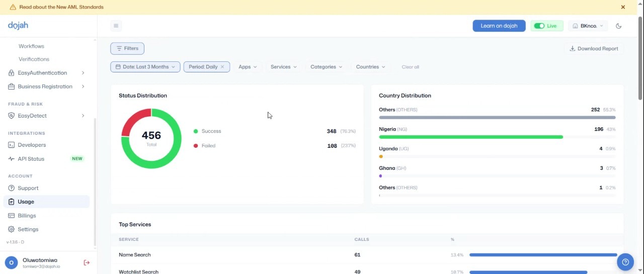Click the Nigeria green distribution bar
The height and width of the screenshot is (274, 644).
[x=471, y=137]
